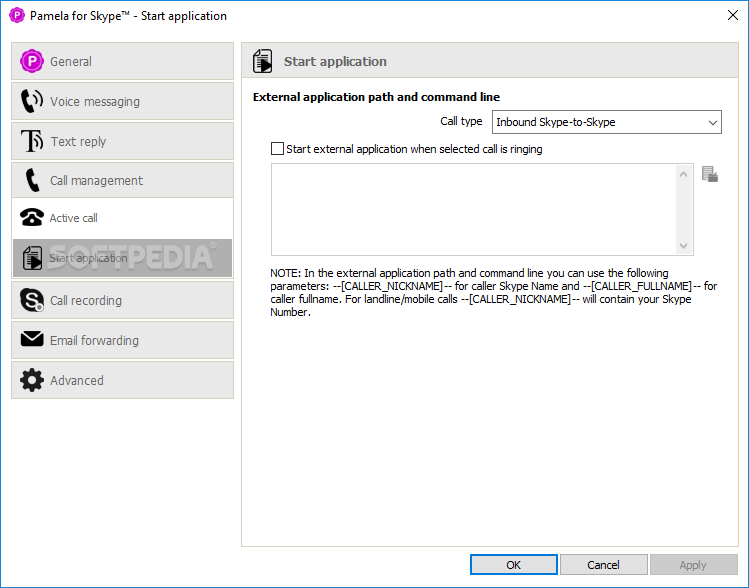
Task: Open Advanced settings section
Action: [x=122, y=380]
